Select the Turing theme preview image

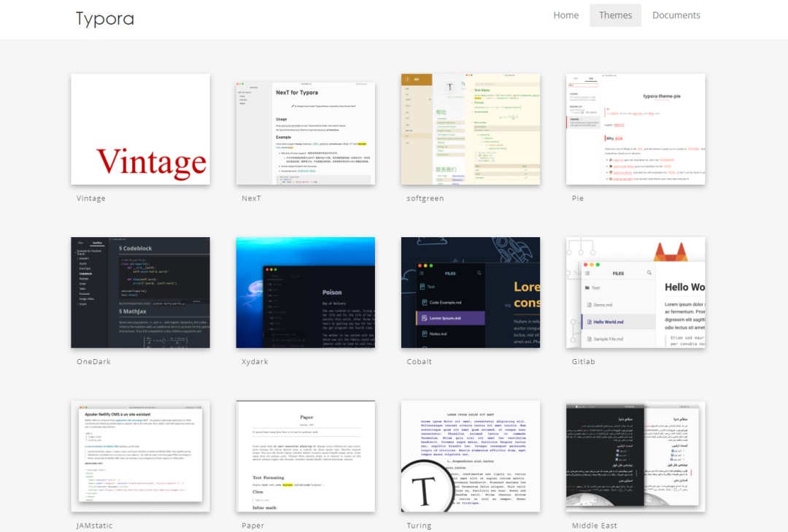point(470,456)
